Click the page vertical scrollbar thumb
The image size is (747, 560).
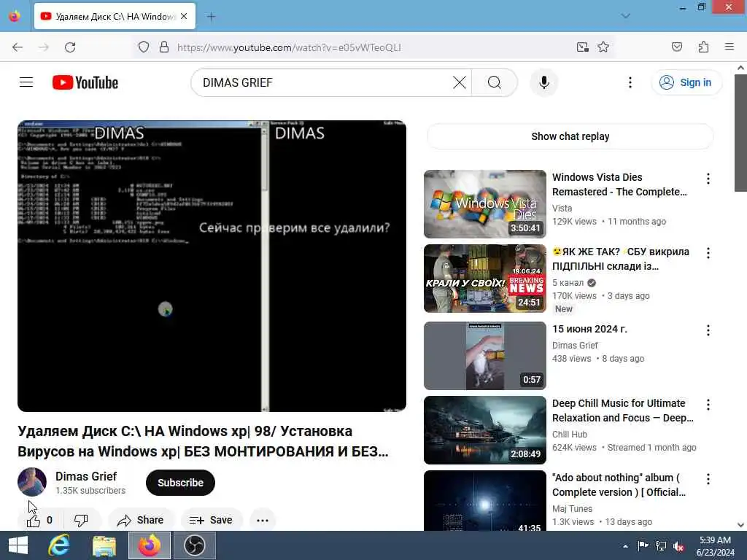[x=740, y=133]
